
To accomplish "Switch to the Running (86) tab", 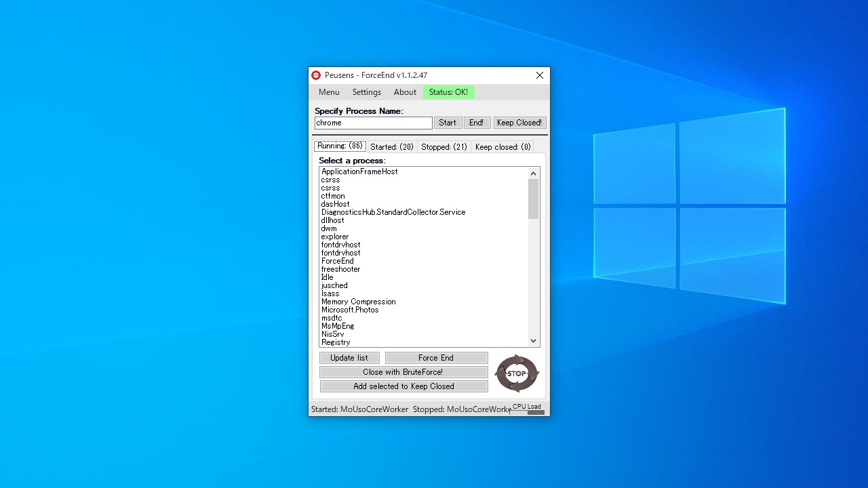I will (340, 146).
